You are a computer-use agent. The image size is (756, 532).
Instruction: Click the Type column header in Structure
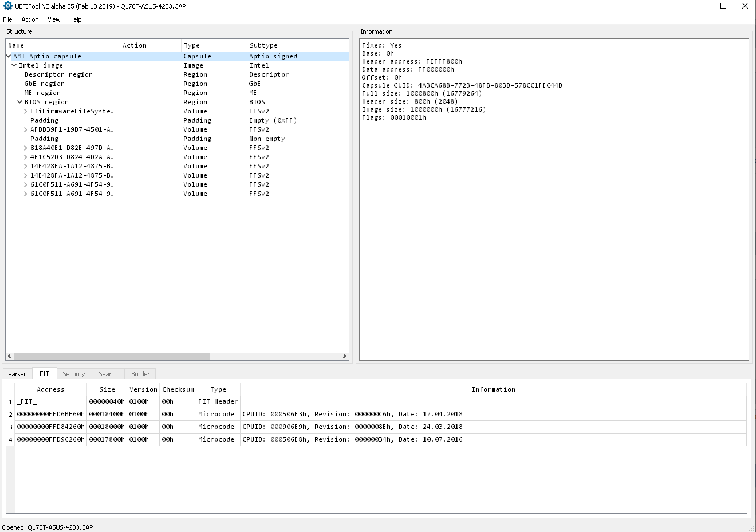tap(214, 45)
